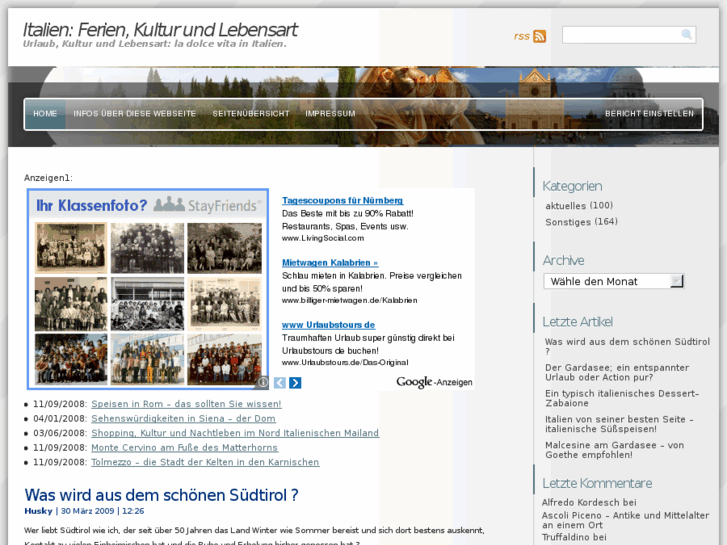Click the StayFriends people logo
Image resolution: width=727 pixels, height=545 pixels.
pos(169,204)
